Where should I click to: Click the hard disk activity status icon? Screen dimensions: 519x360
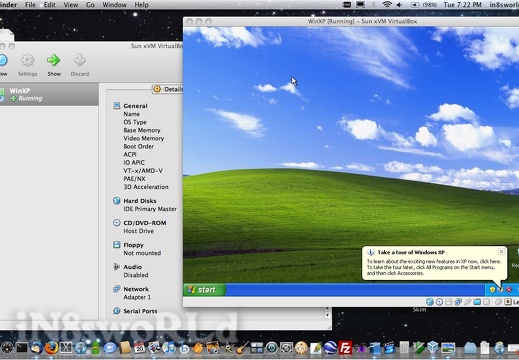pos(430,302)
